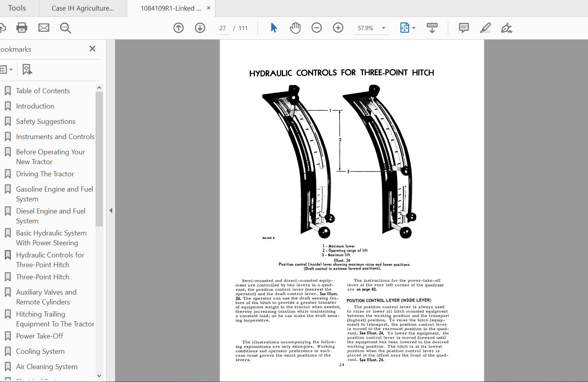Zoom out with the minus icon
Image resolution: width=588 pixels, height=382 pixels.
(x=317, y=28)
